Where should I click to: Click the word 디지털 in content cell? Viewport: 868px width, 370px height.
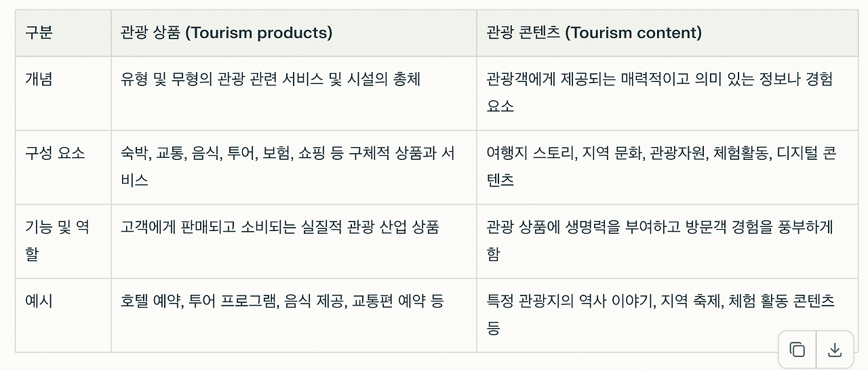pyautogui.click(x=797, y=153)
